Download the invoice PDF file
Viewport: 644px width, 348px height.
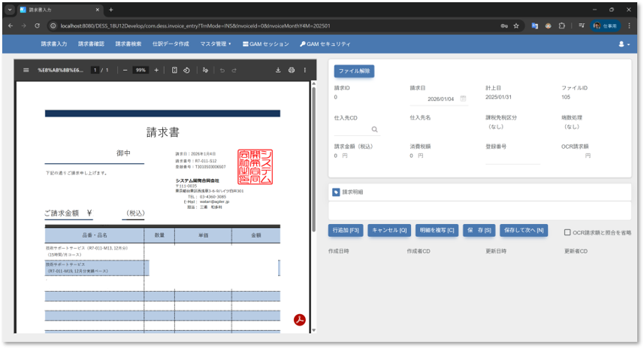(x=278, y=70)
